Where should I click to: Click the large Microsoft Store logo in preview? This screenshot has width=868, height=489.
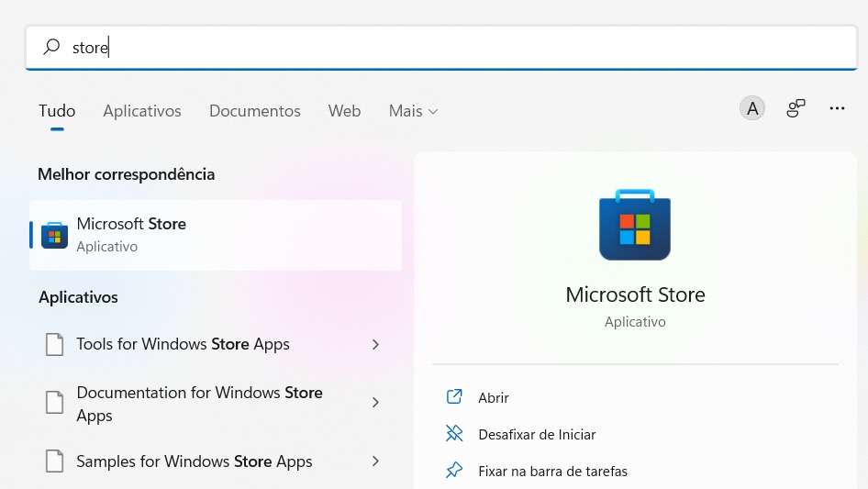coord(635,224)
